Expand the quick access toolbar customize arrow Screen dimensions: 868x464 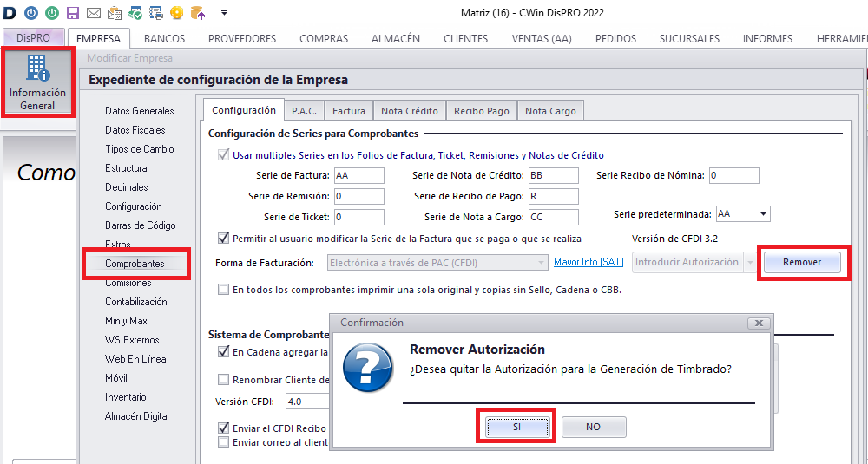(224, 13)
